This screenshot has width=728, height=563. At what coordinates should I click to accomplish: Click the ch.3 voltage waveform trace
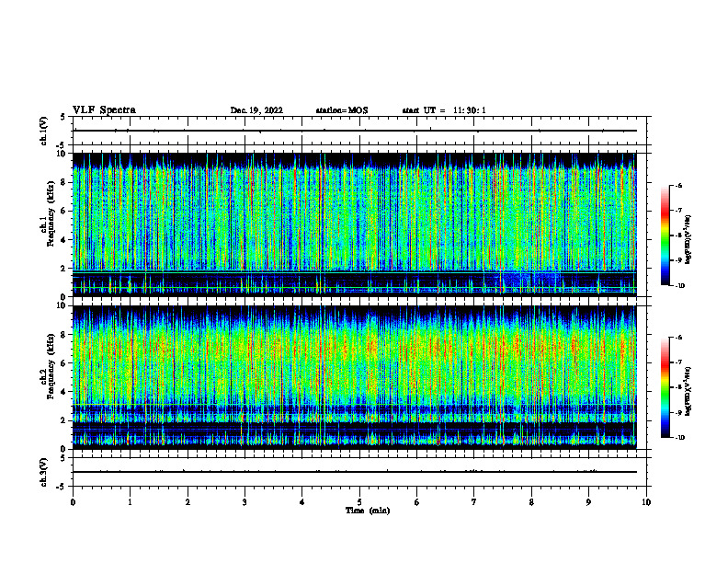(x=355, y=472)
